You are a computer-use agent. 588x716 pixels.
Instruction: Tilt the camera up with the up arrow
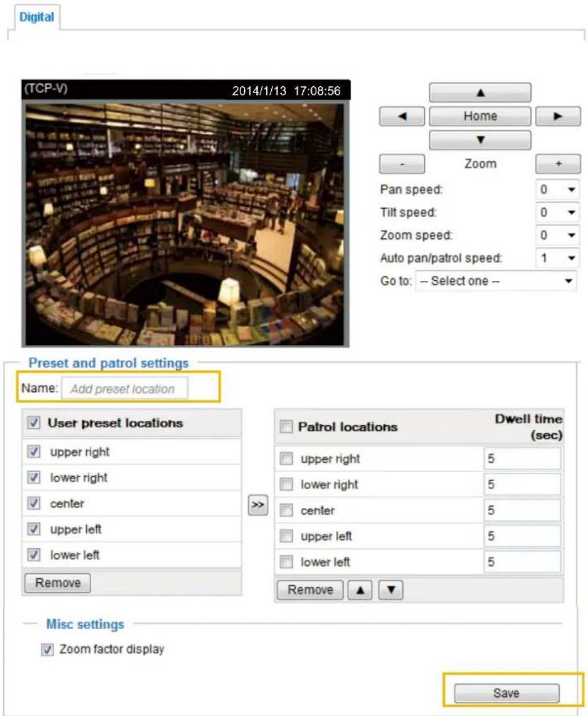480,92
